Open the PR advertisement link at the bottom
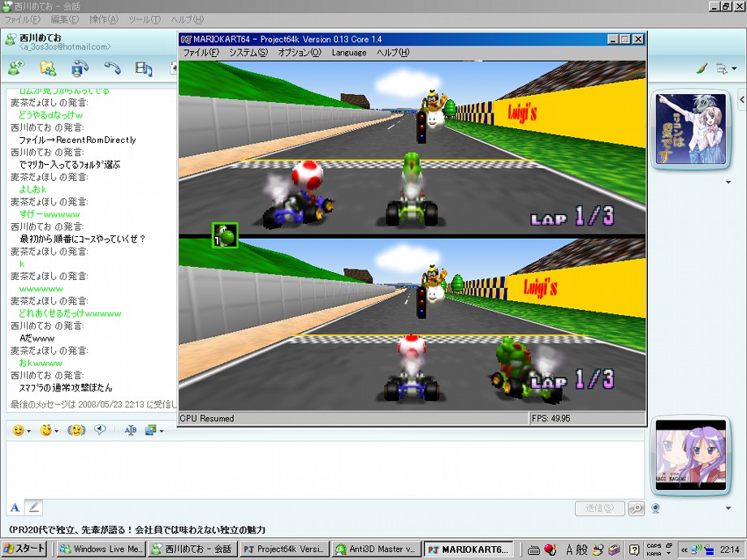The image size is (747, 560). tap(137, 529)
